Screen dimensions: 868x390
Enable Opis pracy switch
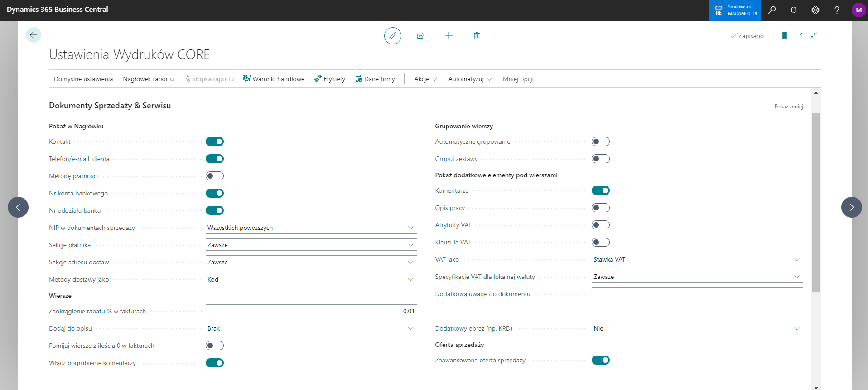(x=601, y=208)
